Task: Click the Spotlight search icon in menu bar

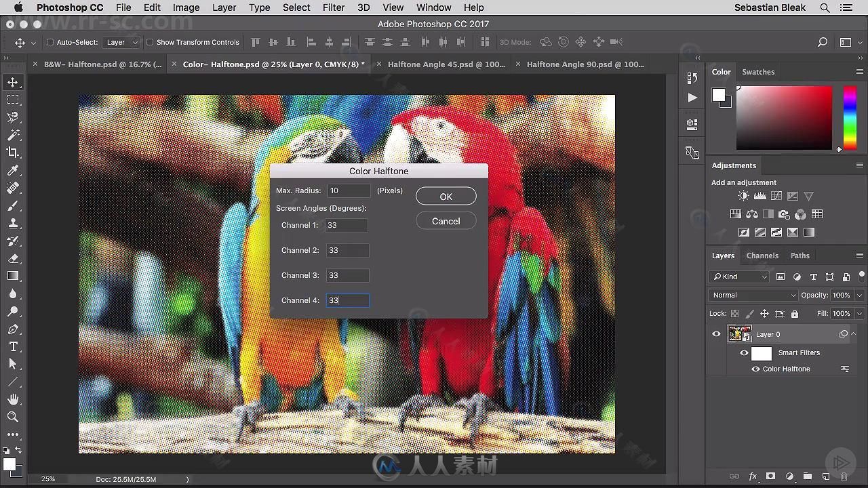Action: tap(825, 7)
